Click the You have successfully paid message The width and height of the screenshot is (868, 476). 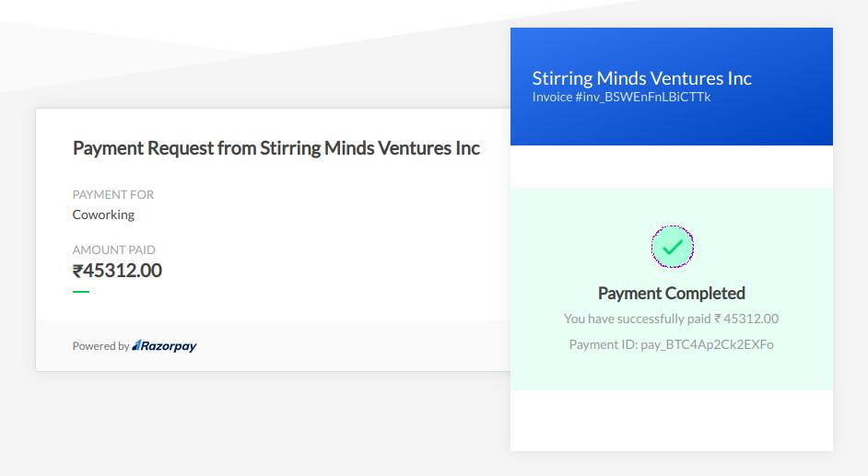[x=637, y=319]
